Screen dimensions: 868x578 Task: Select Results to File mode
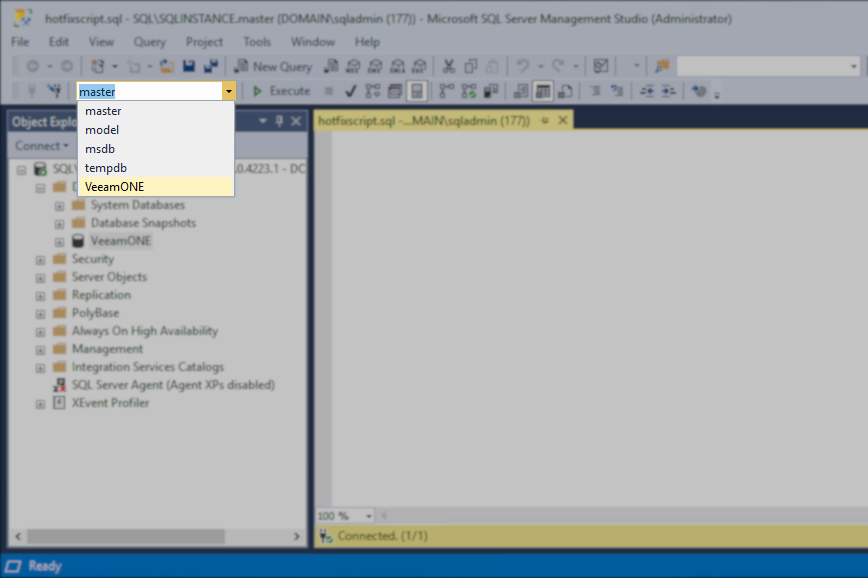(565, 91)
